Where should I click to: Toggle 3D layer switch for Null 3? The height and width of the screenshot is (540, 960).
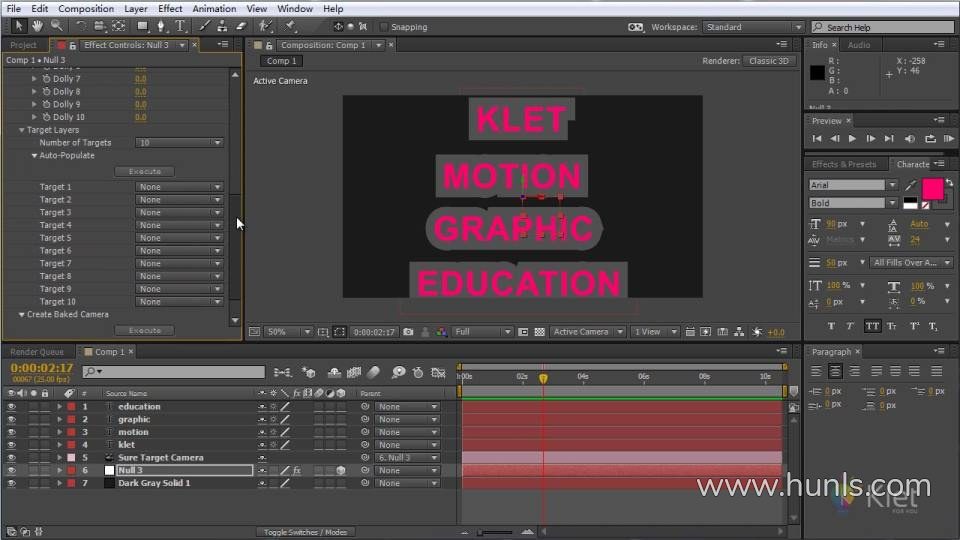(341, 471)
